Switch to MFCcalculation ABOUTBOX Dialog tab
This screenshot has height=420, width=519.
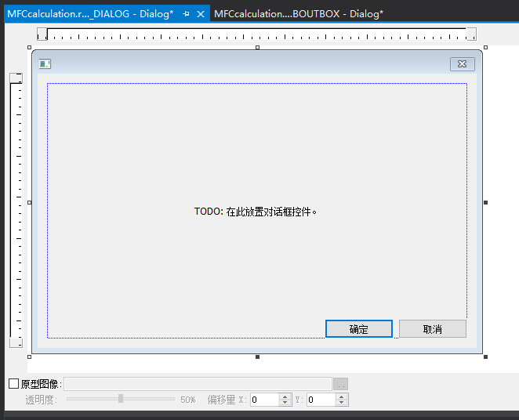[x=299, y=14]
